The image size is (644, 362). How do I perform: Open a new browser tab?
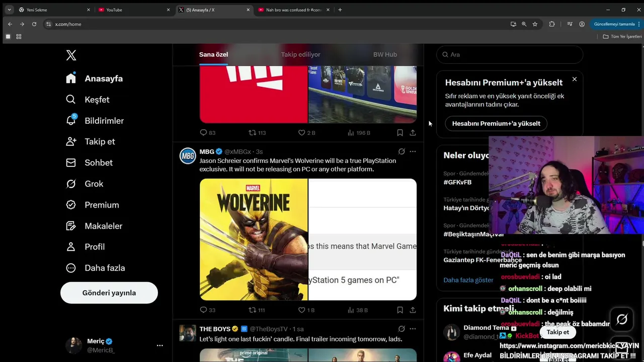340,10
